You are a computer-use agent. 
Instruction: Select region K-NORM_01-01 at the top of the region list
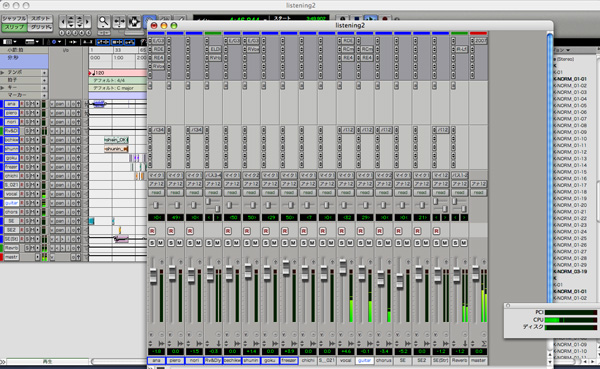pos(570,79)
